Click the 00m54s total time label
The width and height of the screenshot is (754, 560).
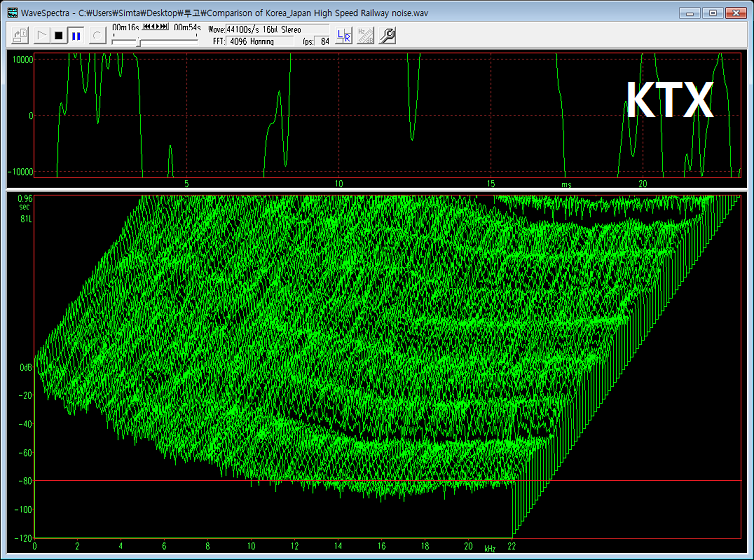[188, 28]
